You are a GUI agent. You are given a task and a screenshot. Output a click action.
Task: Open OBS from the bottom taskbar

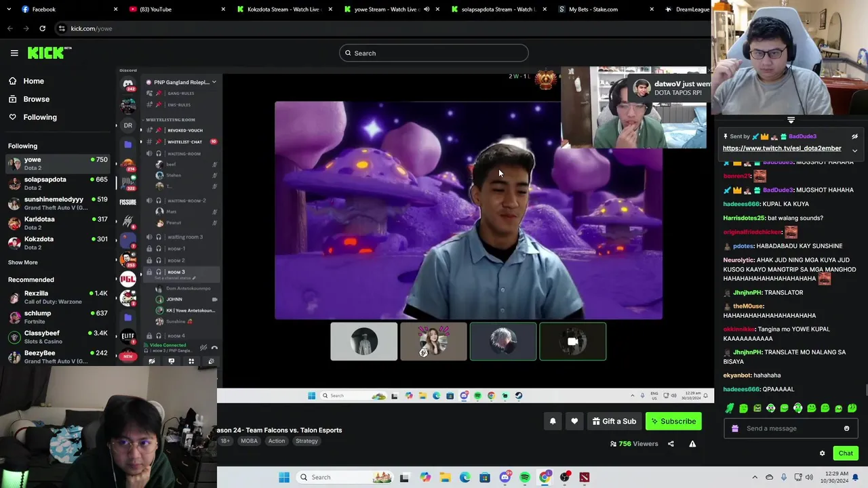click(x=564, y=477)
